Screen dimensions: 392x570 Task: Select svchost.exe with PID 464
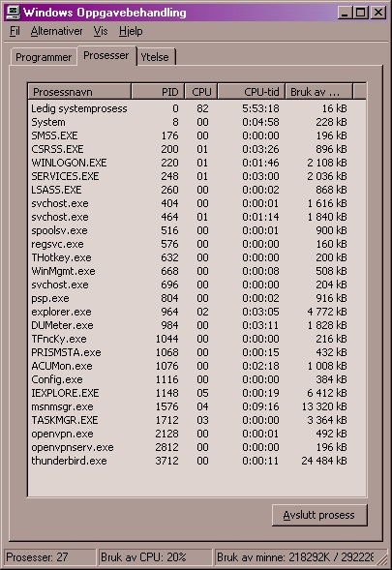pyautogui.click(x=196, y=217)
